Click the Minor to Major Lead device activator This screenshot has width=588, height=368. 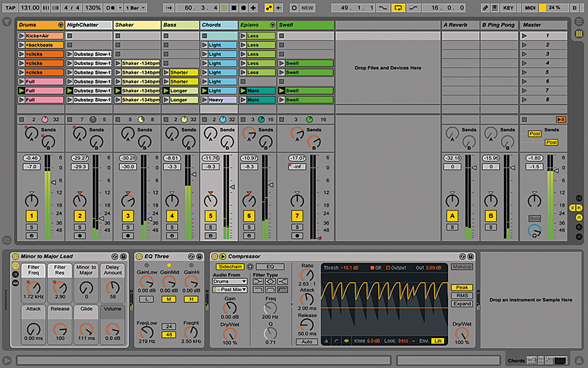point(15,256)
